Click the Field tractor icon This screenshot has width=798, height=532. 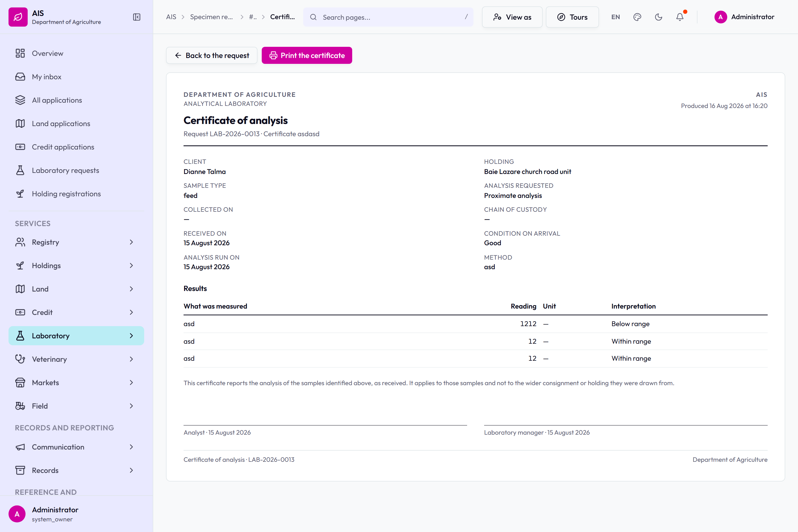coord(20,406)
